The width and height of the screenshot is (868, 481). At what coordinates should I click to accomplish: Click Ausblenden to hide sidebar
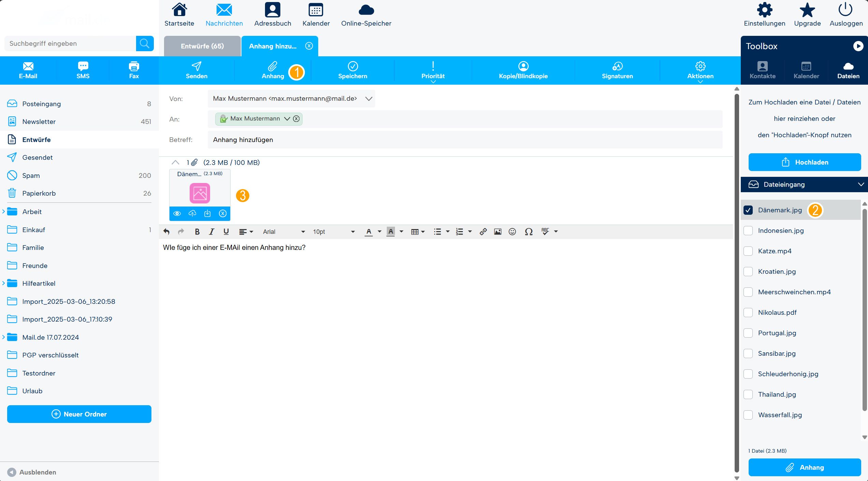(x=32, y=472)
